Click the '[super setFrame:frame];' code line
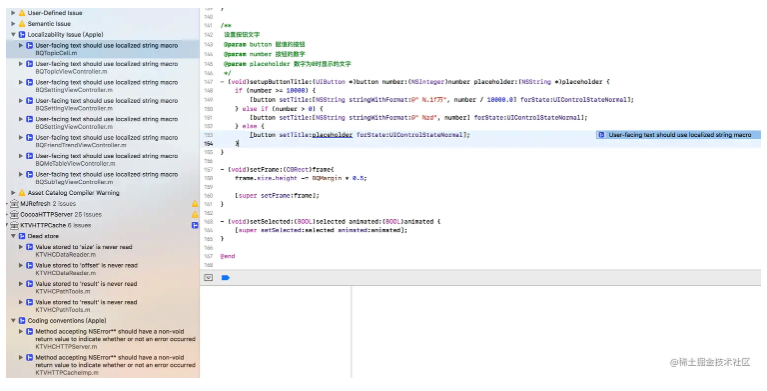The width and height of the screenshot is (767, 391). [277, 195]
